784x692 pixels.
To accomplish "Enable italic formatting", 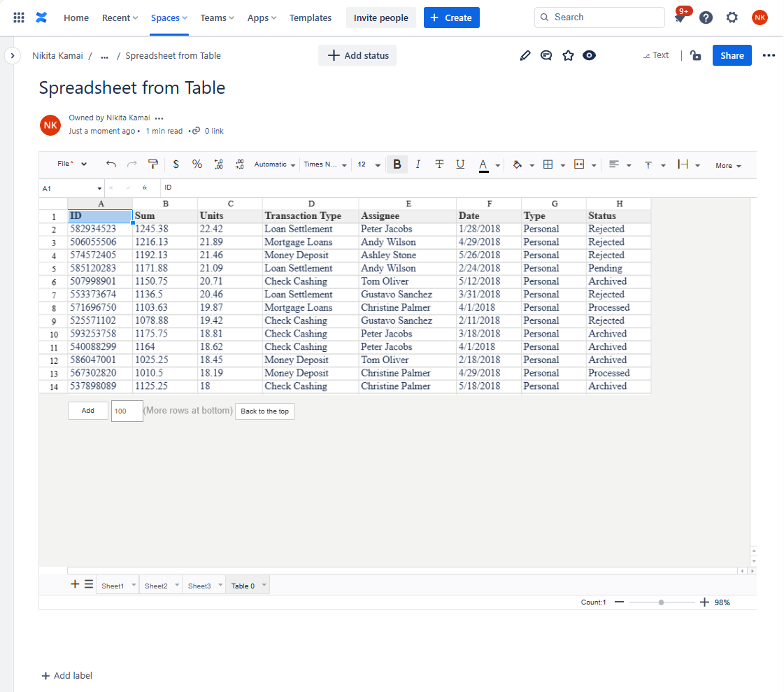I will (x=418, y=164).
